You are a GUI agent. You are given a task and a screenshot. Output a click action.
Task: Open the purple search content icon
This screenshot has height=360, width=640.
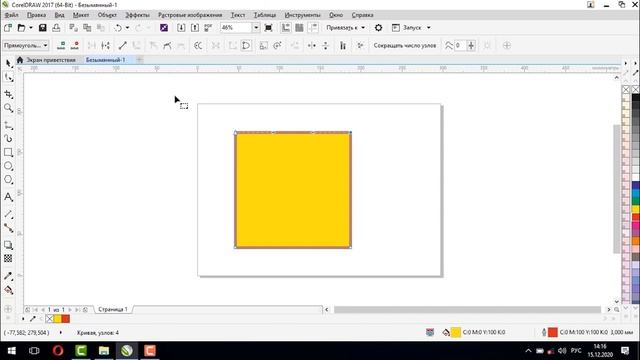164,28
